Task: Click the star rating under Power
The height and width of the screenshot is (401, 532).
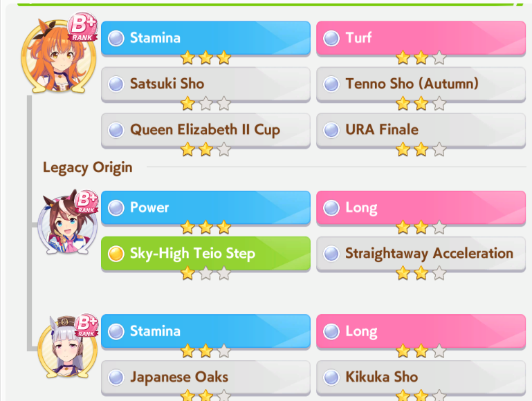Action: (205, 227)
